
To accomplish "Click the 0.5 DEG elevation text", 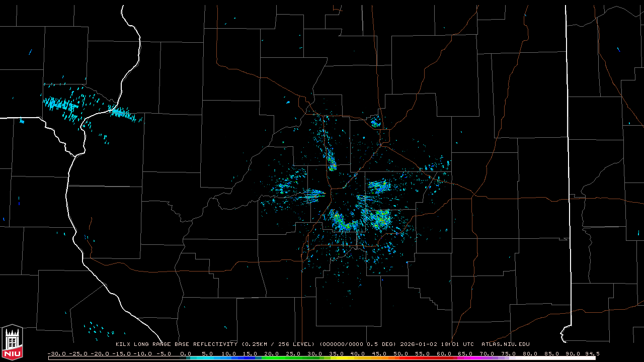I will coord(382,344).
